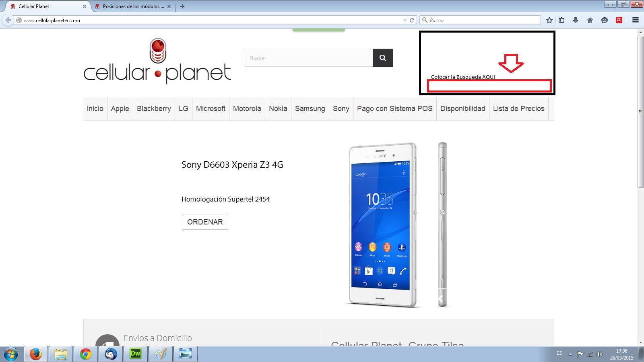Open the Lista de Precios menu item

[519, 109]
